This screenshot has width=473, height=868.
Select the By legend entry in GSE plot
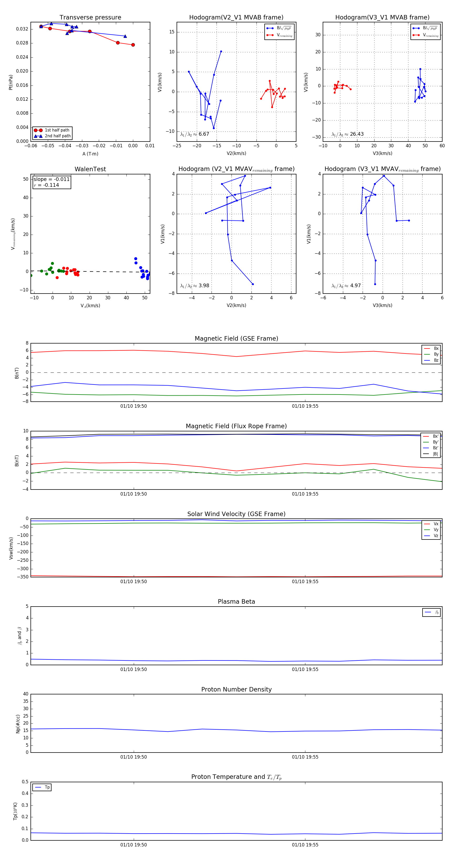[x=431, y=354]
